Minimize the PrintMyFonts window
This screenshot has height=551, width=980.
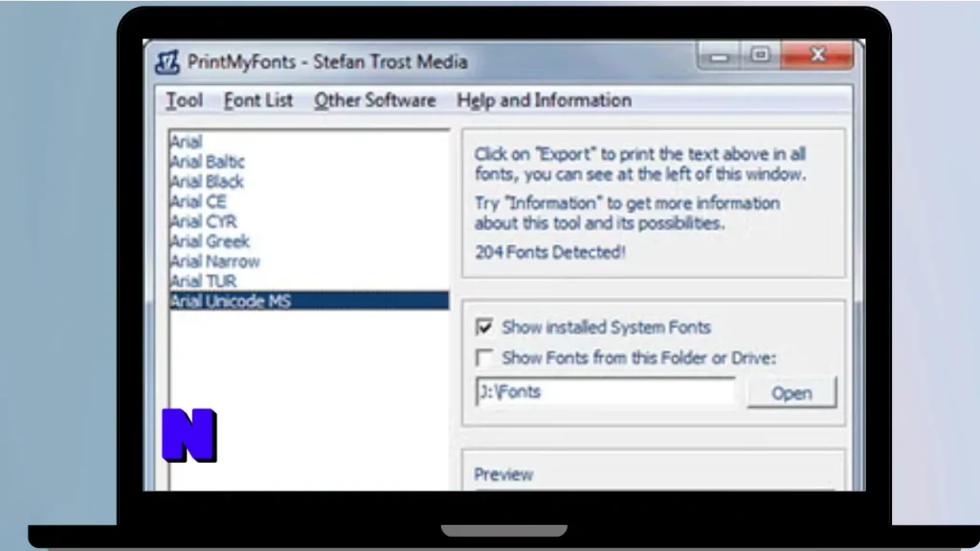pyautogui.click(x=719, y=56)
